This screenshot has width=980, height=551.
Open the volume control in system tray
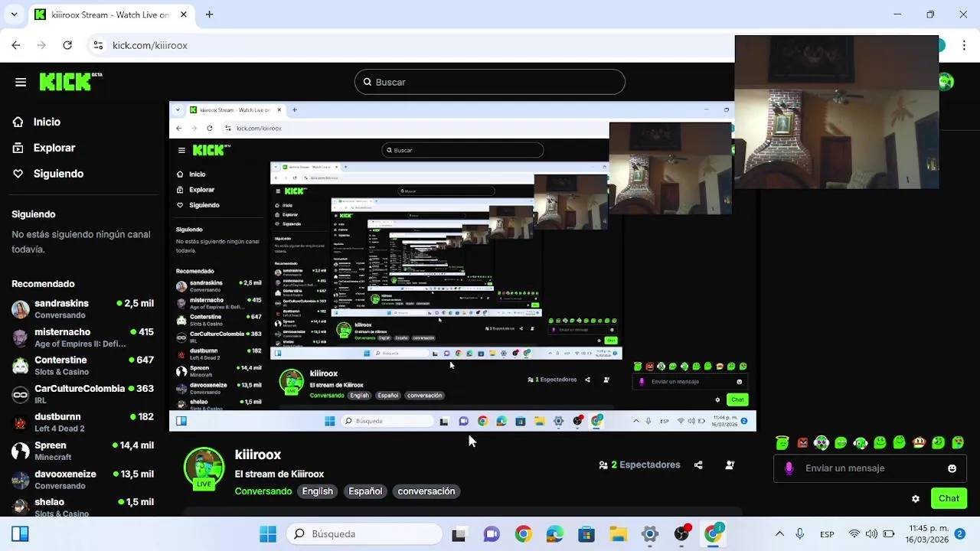(871, 533)
